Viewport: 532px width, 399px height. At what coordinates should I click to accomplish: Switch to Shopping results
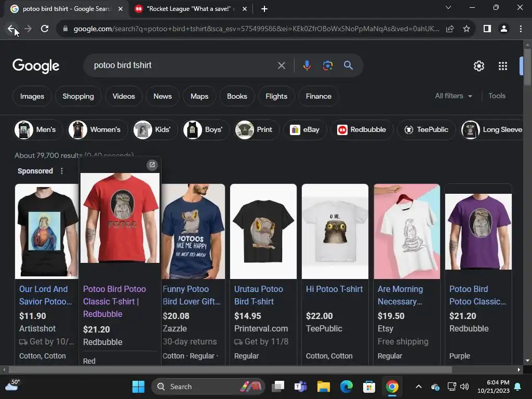point(78,96)
